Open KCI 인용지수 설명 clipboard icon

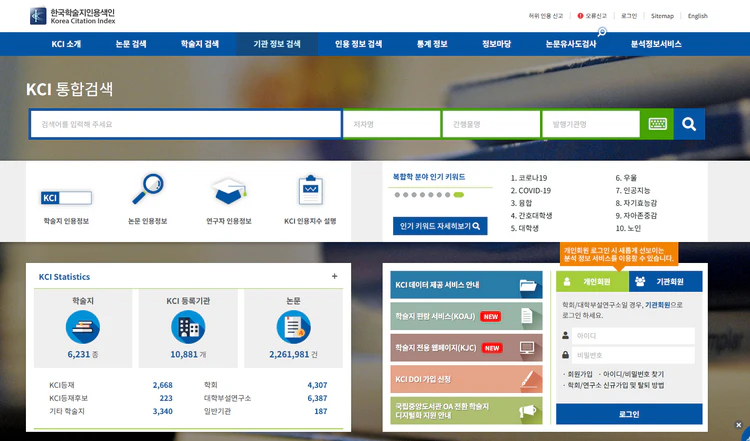310,190
